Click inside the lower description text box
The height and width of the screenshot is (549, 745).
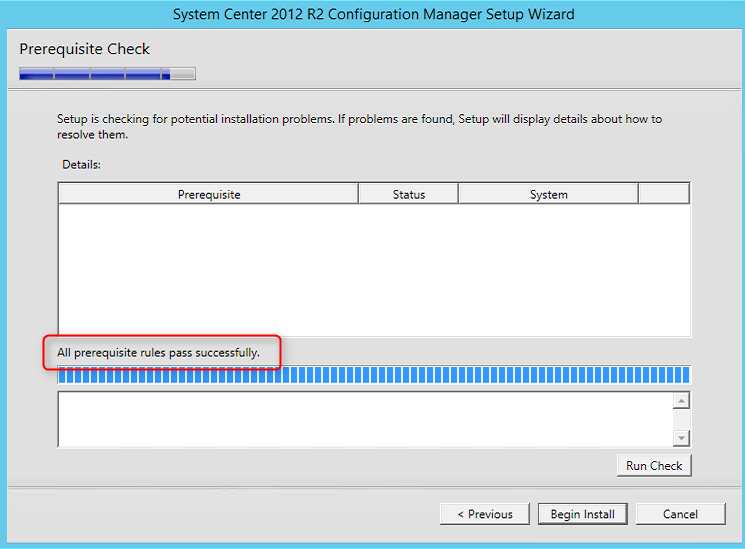point(366,419)
